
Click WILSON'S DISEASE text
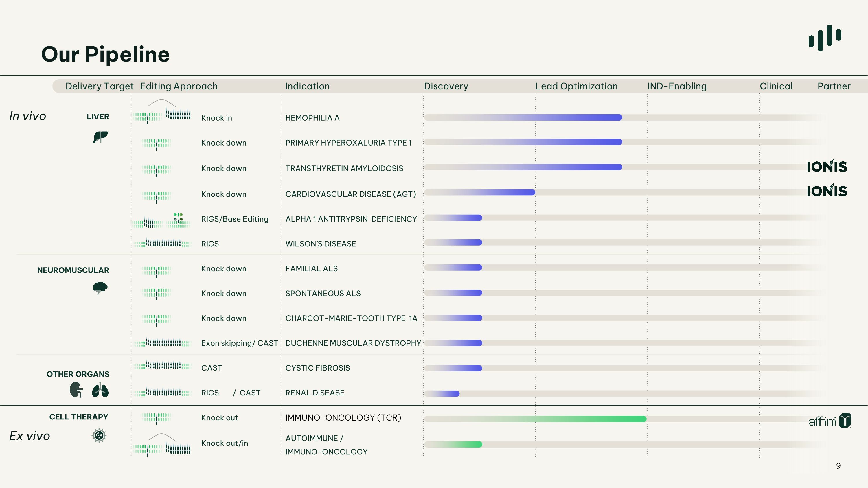[x=321, y=244]
